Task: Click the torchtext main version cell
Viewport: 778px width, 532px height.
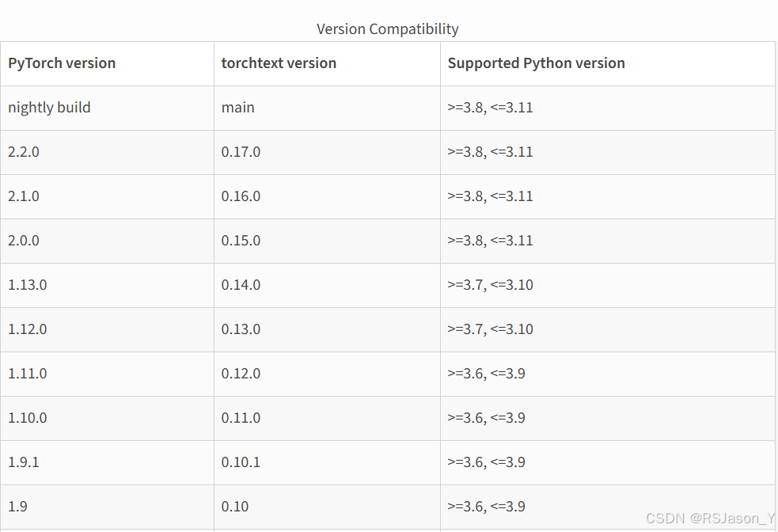Action: 238,108
